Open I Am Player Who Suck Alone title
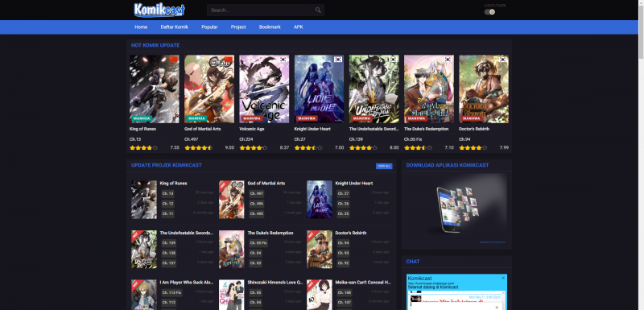 [x=187, y=283]
